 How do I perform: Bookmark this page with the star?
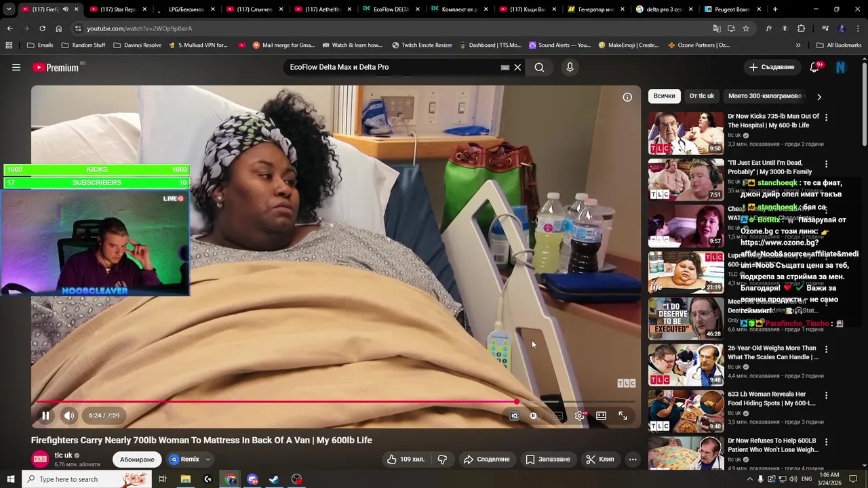click(746, 28)
